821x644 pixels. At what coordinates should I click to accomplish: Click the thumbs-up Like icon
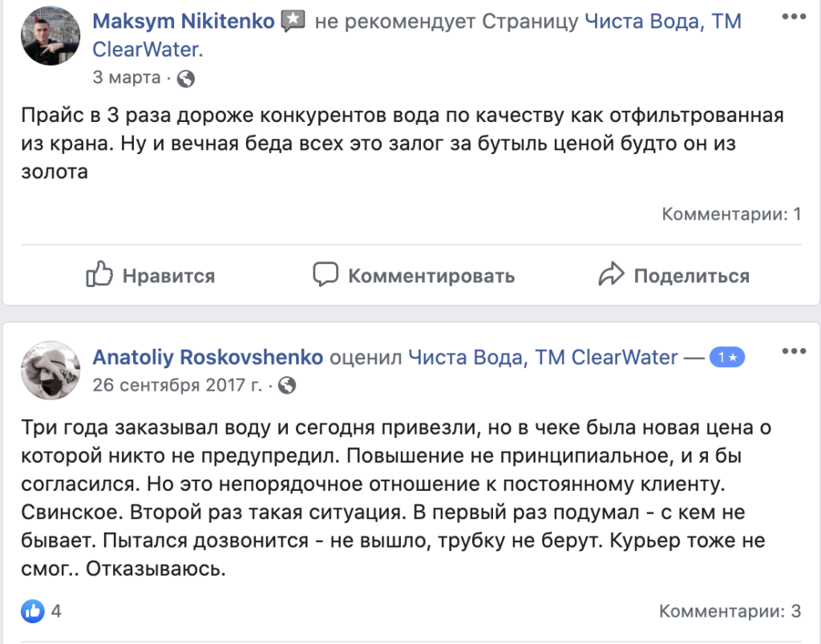point(99,274)
